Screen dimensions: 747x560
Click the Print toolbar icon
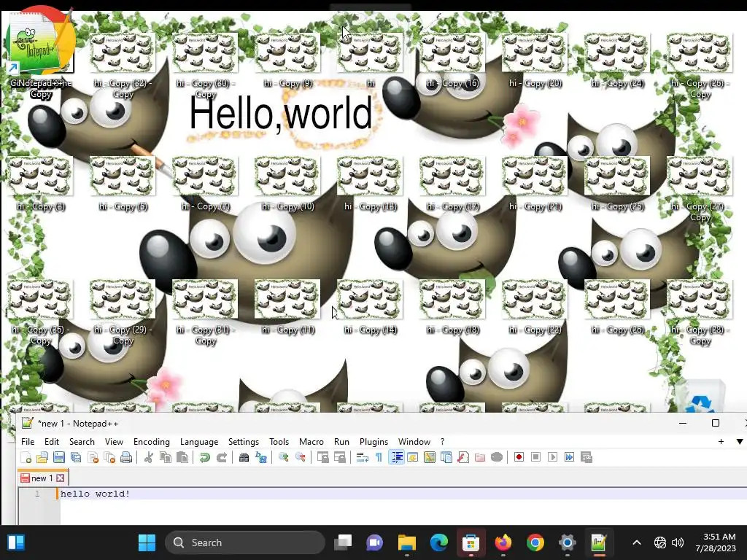[126, 458]
